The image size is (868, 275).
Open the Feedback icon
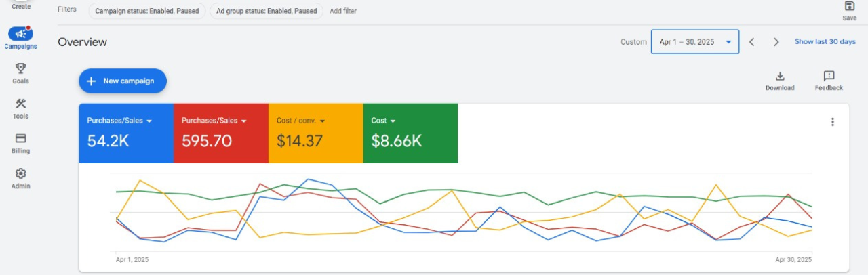point(829,77)
